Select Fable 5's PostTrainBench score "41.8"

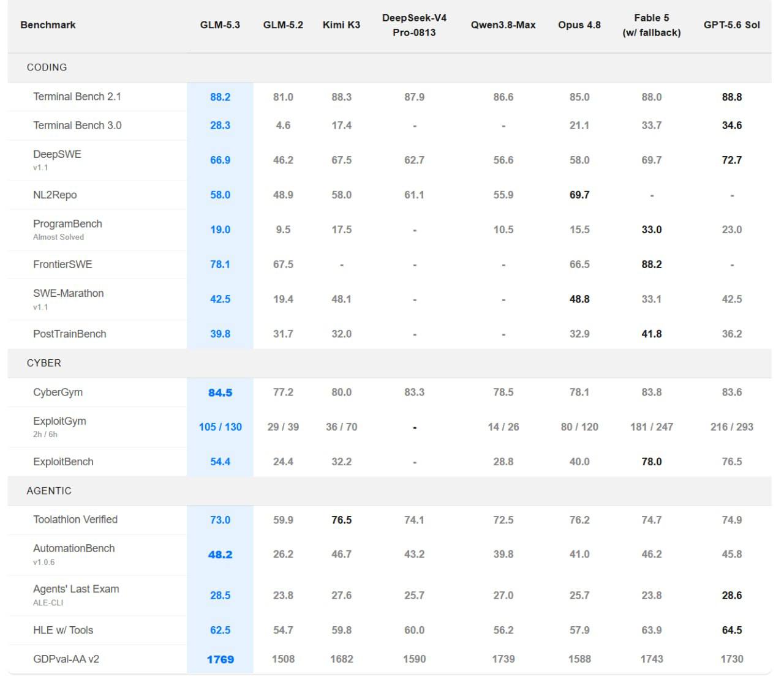point(652,334)
